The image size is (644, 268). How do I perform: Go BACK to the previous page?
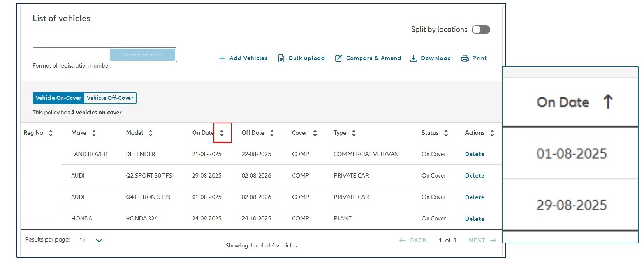click(x=413, y=240)
